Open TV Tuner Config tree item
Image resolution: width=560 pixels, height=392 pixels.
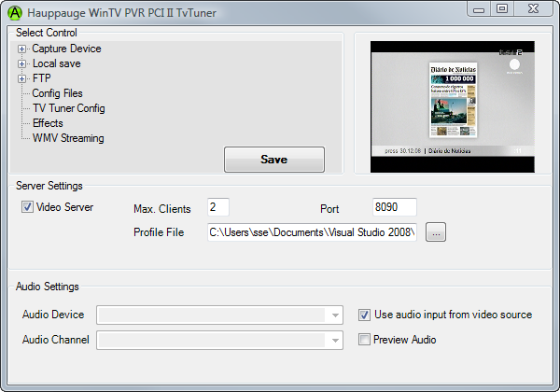[68, 108]
